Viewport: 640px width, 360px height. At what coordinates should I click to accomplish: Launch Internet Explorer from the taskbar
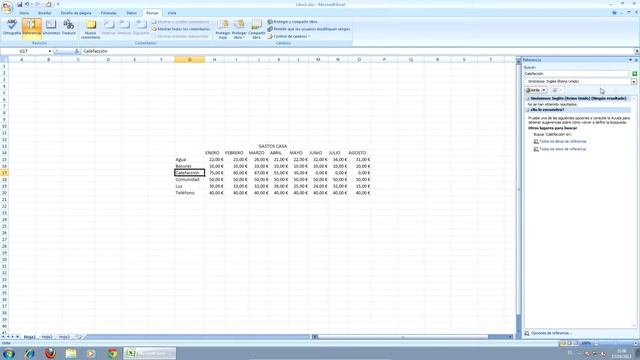tap(29, 353)
